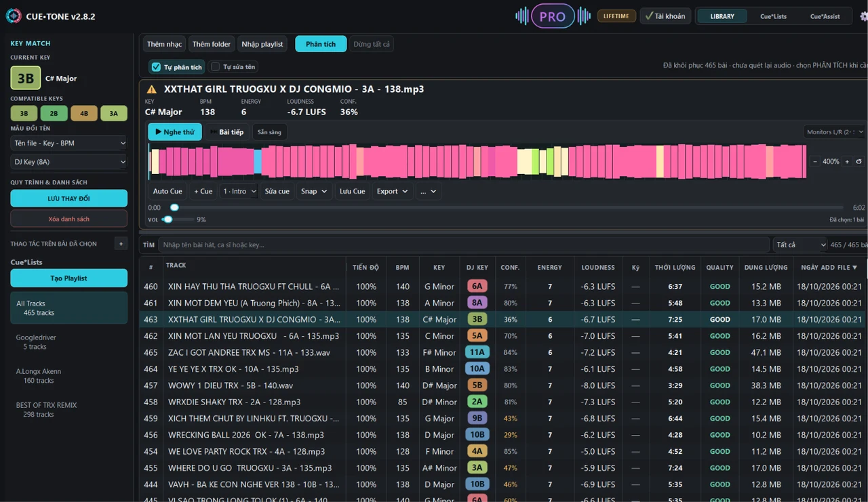Image resolution: width=868 pixels, height=502 pixels.
Task: Click the 9B DJ key badge
Action: (x=477, y=418)
